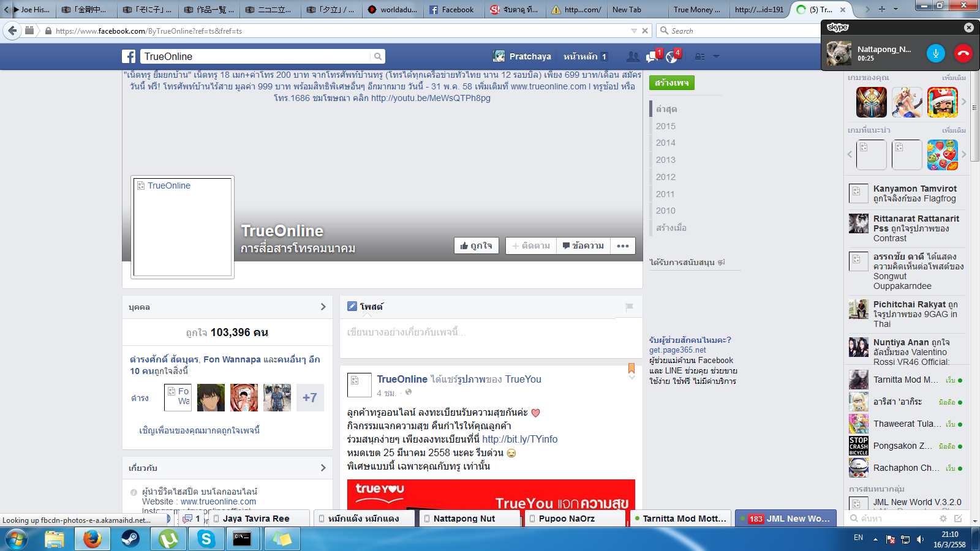Open the Windows Start menu
This screenshot has height=551, width=980.
tap(17, 539)
